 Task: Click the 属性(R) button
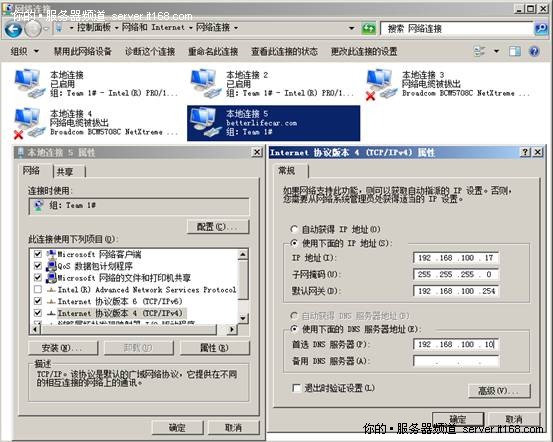point(214,348)
